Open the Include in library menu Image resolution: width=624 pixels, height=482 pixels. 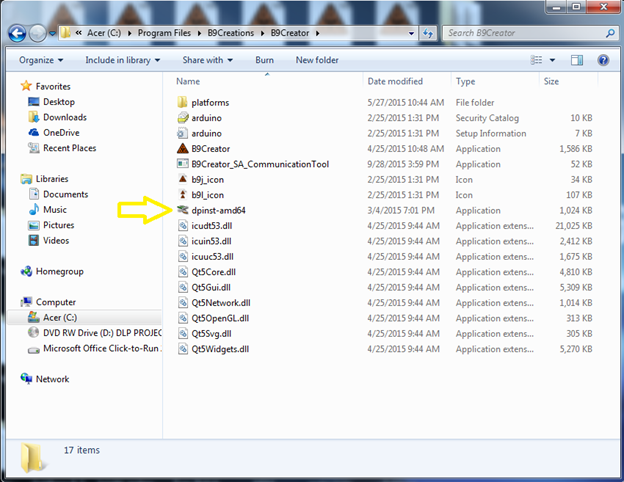123,60
